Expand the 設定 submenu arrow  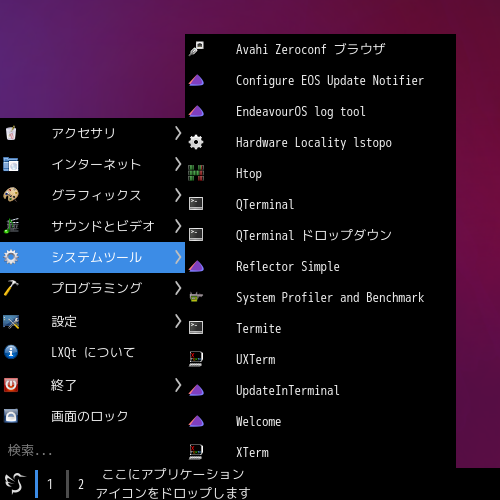[178, 321]
